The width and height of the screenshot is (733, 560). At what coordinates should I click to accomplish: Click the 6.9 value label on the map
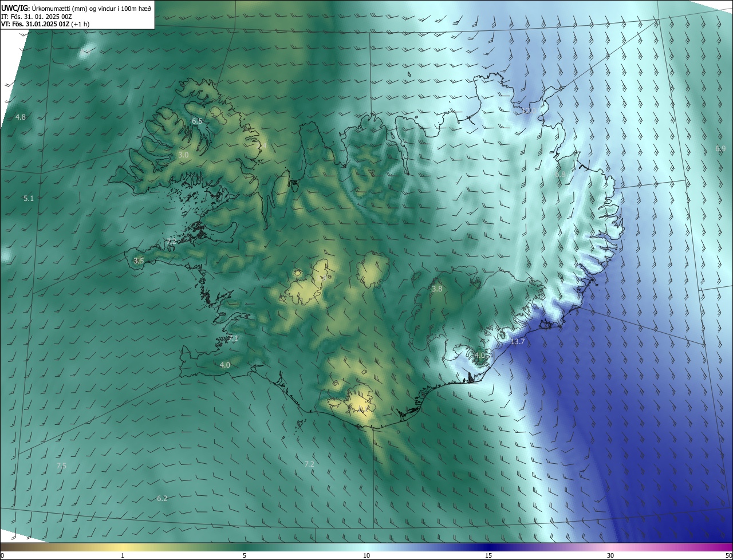720,149
